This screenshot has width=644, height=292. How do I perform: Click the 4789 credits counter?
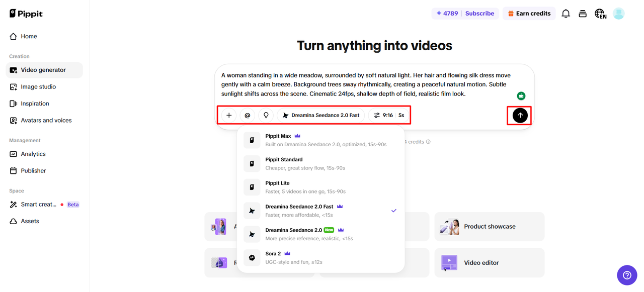tap(447, 14)
